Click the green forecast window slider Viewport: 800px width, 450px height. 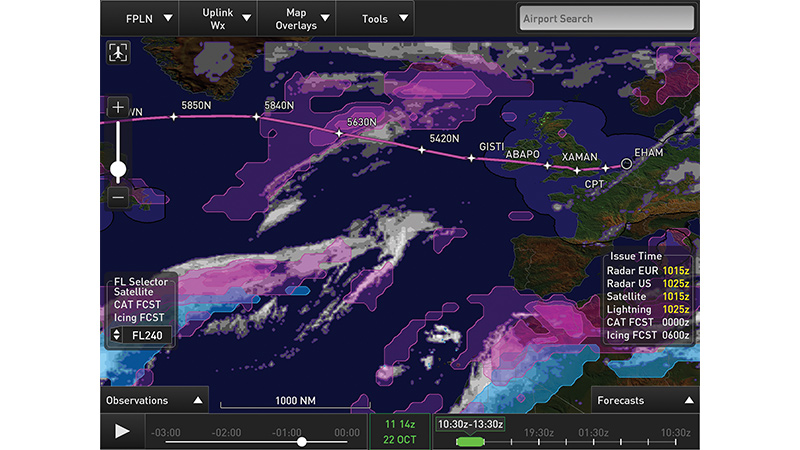tap(470, 441)
